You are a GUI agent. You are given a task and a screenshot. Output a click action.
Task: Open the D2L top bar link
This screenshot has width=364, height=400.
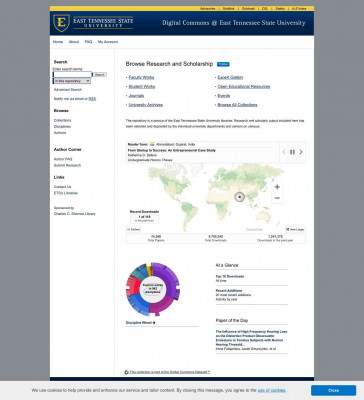(x=265, y=8)
